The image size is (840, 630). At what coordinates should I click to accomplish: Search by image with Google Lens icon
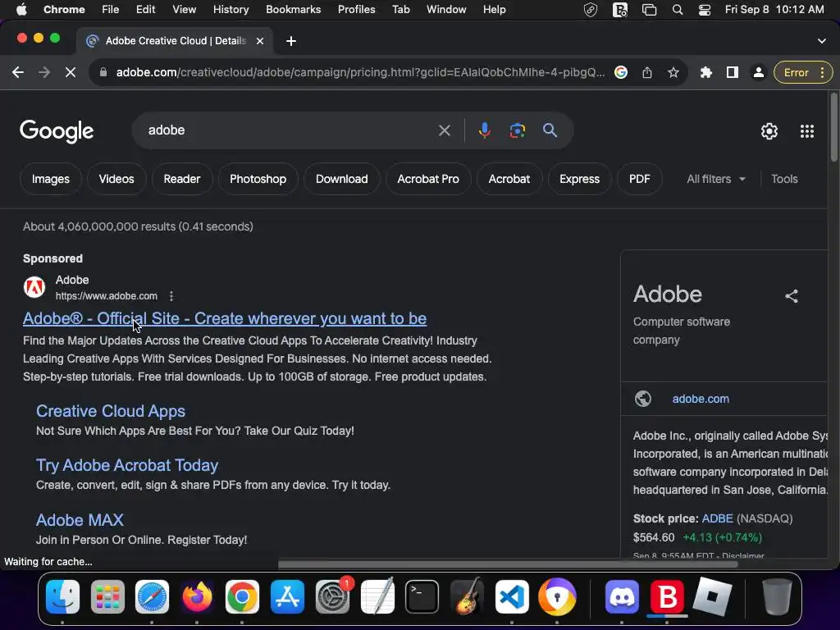coord(517,130)
